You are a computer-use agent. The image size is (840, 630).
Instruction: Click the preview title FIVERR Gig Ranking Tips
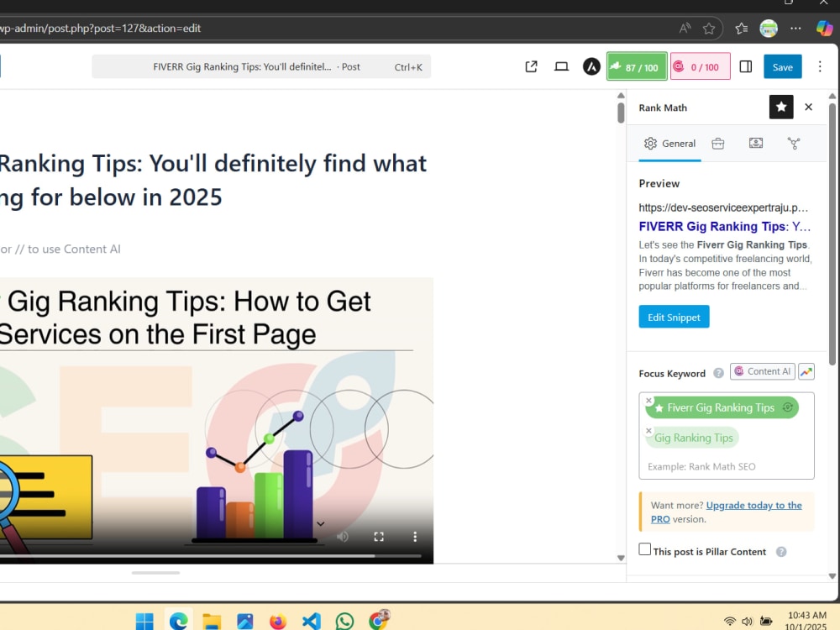pos(724,227)
